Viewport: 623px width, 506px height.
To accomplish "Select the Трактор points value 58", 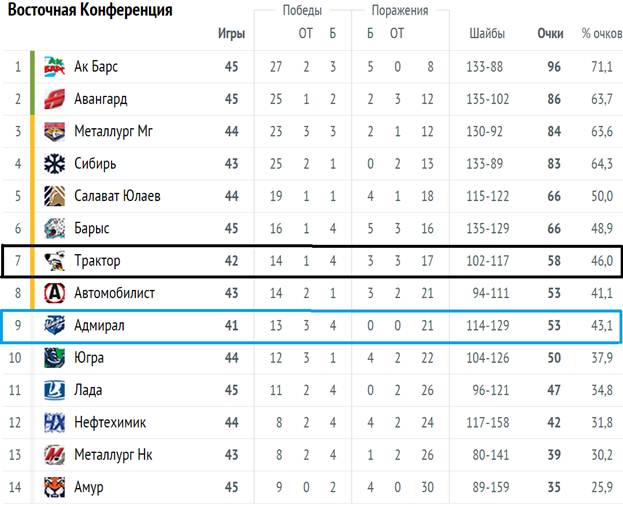I will 554,261.
